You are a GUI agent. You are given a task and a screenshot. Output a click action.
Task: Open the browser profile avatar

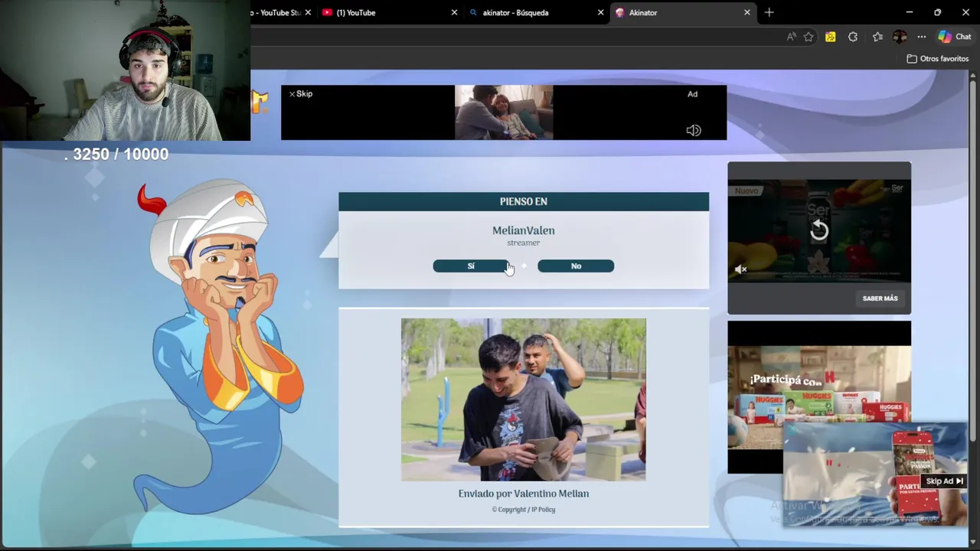[x=900, y=37]
